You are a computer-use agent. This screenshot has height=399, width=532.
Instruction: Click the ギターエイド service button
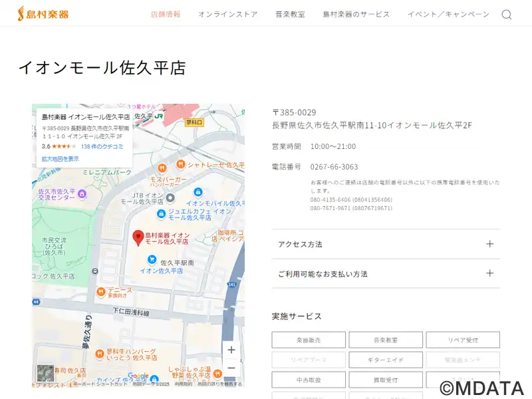point(386,360)
